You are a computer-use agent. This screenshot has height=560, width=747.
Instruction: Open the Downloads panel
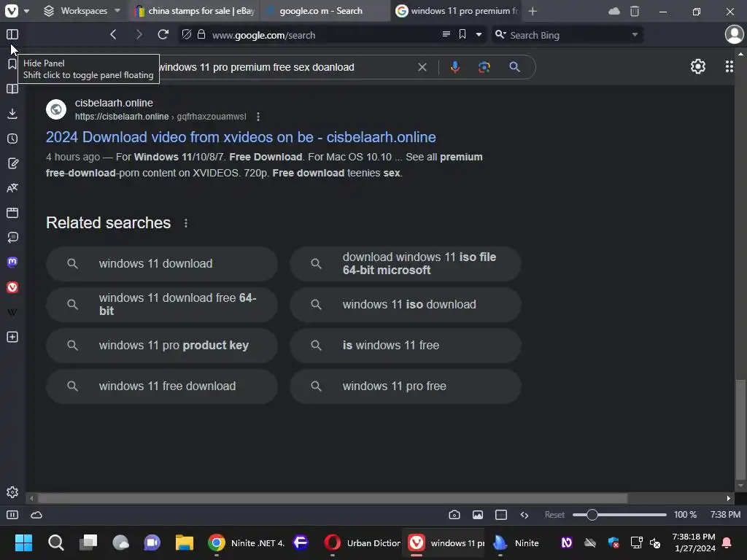tap(12, 113)
